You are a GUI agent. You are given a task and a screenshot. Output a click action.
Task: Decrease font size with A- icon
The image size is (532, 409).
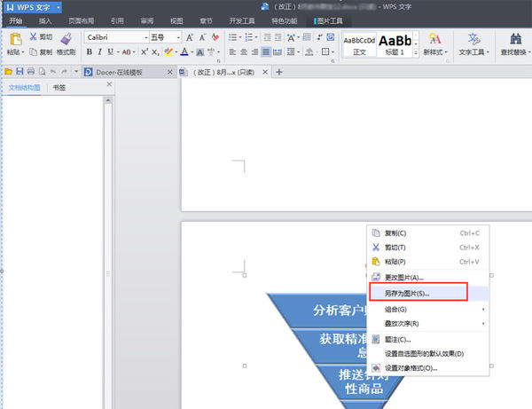coord(202,37)
